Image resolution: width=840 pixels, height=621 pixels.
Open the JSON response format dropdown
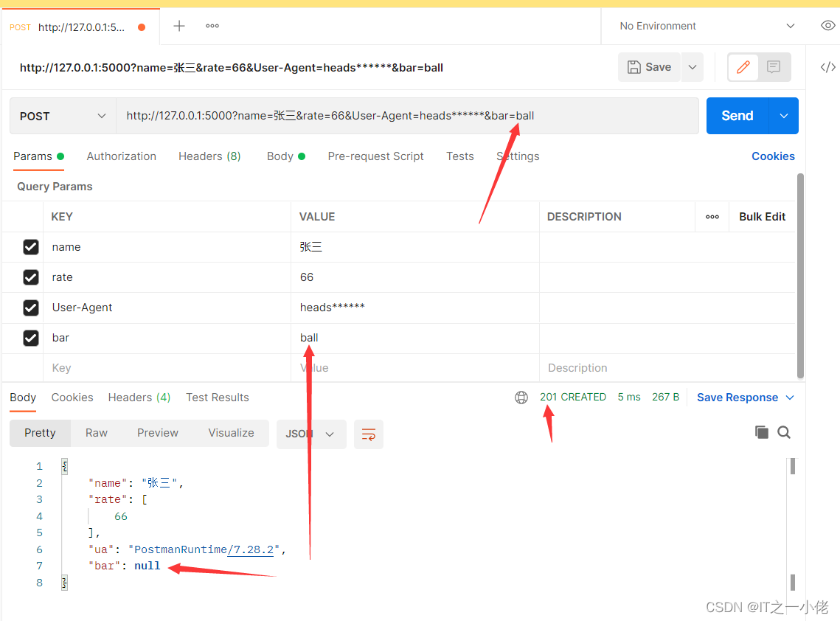(x=310, y=434)
